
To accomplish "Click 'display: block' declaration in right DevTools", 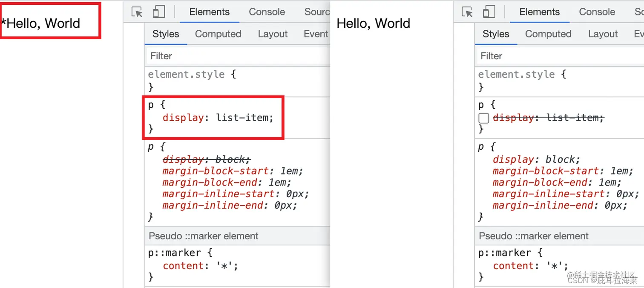I will pyautogui.click(x=537, y=160).
